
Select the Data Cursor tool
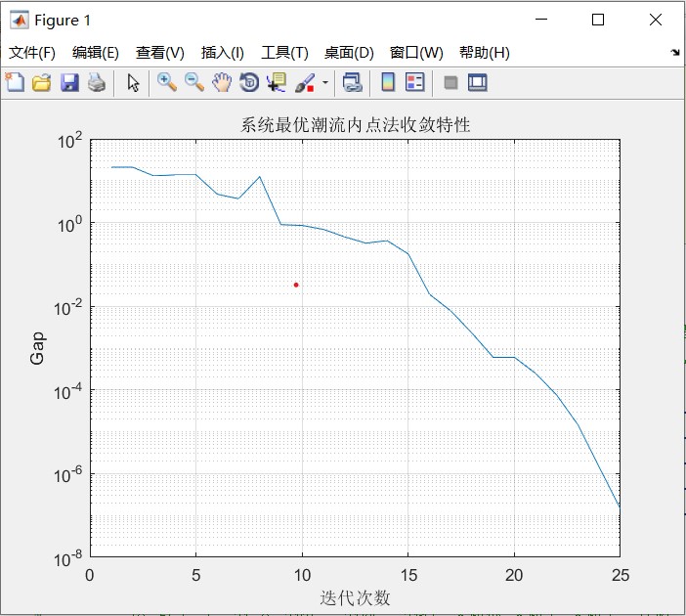[277, 82]
